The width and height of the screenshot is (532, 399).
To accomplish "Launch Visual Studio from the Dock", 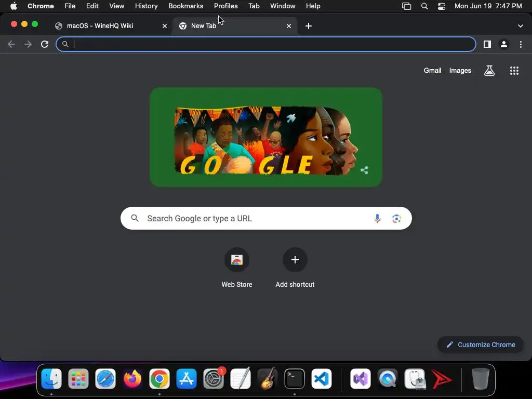I will click(x=361, y=379).
